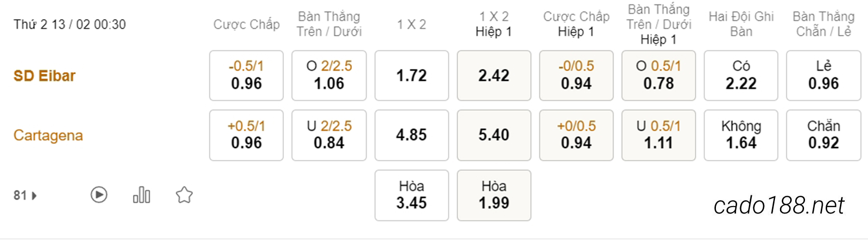
Task: Choose Under 2/2.5 at 0.84
Action: point(329,135)
